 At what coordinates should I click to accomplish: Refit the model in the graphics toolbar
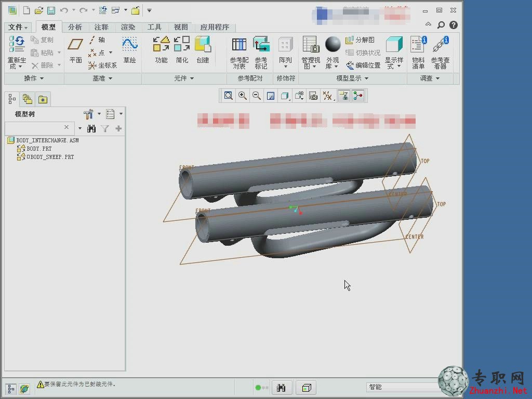tap(229, 96)
